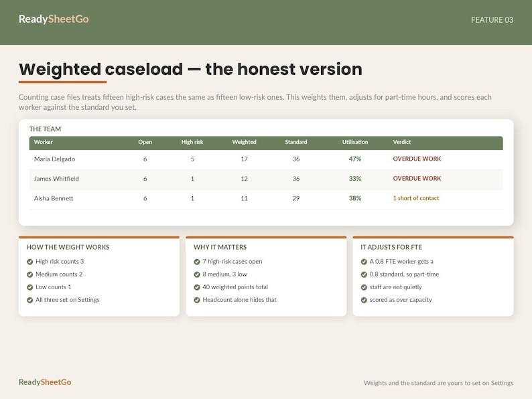The height and width of the screenshot is (399, 532).
Task: Click the check icon beside 'staff are not quietly'
Action: pos(364,287)
